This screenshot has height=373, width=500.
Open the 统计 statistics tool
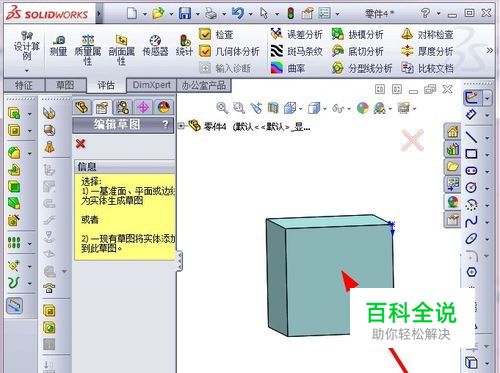pyautogui.click(x=184, y=46)
